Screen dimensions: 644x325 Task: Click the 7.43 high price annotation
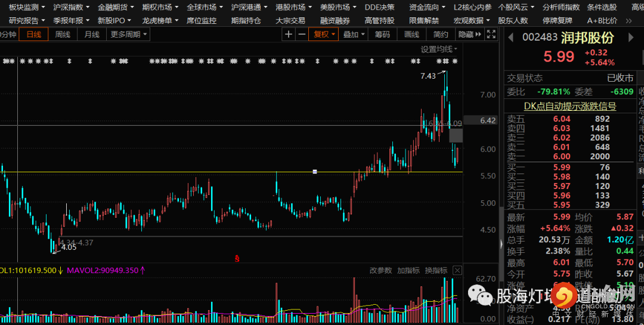point(428,76)
